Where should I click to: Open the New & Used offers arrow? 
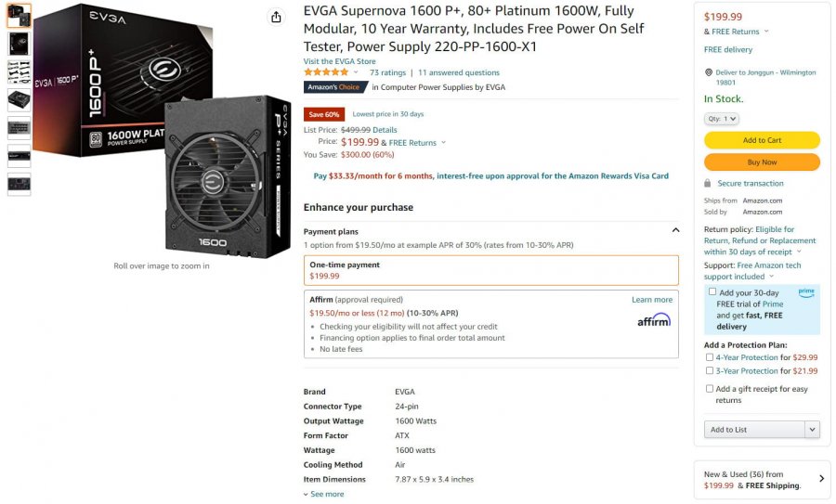point(821,479)
